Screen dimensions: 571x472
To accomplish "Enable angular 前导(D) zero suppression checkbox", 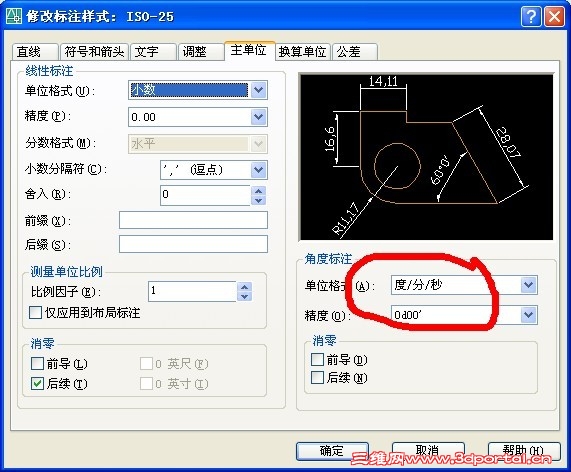I will coord(318,359).
